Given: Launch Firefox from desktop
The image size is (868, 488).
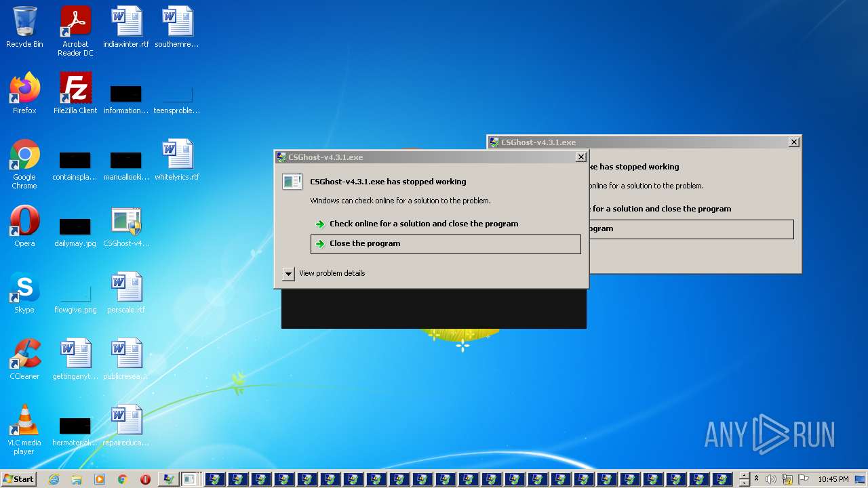Looking at the screenshot, I should pos(24,94).
